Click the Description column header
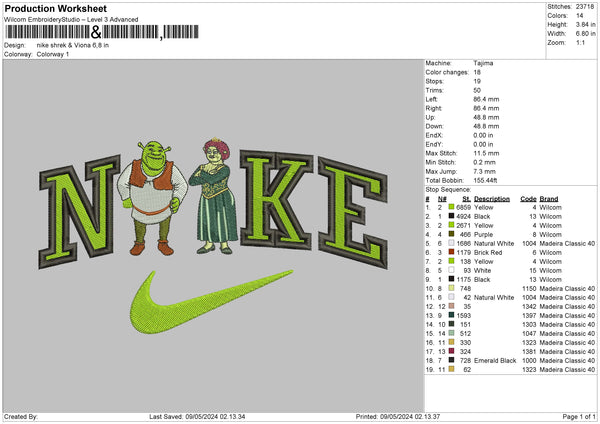 point(492,199)
